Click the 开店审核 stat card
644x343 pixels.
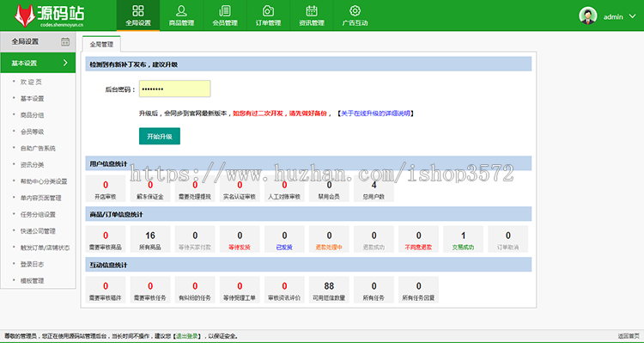[106, 189]
